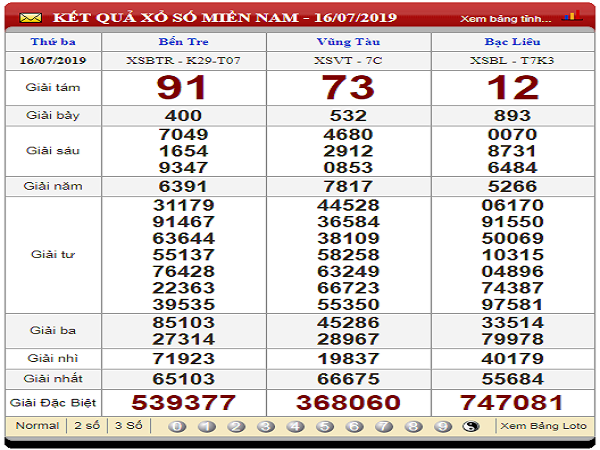The image size is (600, 450).
Task: Click giải nhì number 40179
Action: 512,359
